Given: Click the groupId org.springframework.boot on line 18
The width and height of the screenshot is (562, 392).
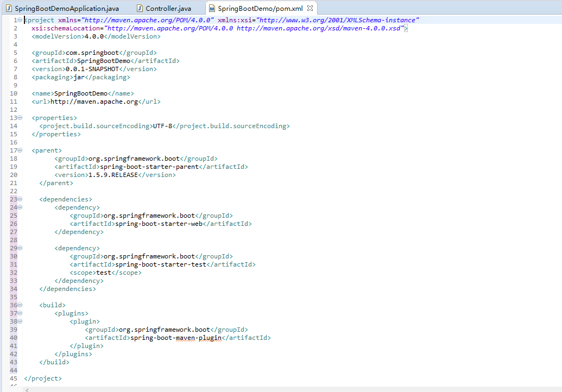Looking at the screenshot, I should tap(134, 159).
